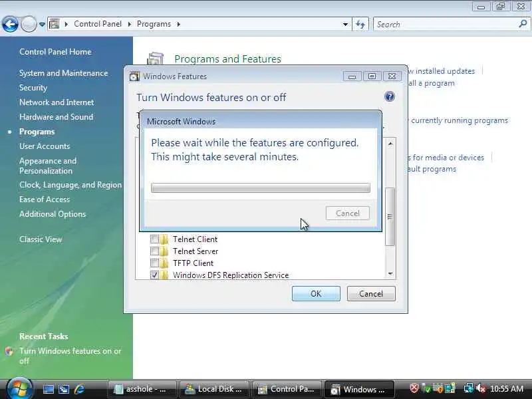Click Windows Features dialog title icon

(x=134, y=76)
